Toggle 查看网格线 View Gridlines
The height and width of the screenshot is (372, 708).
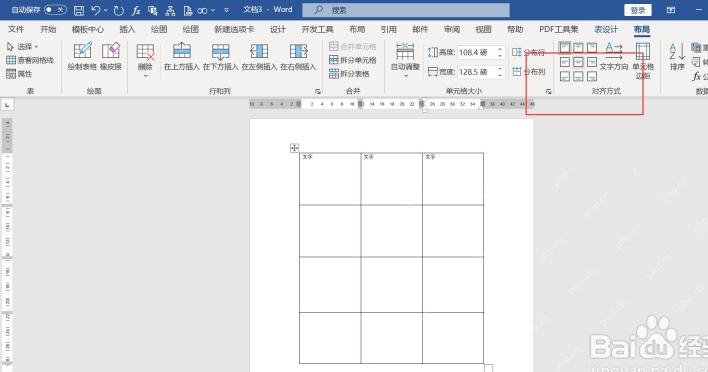[x=30, y=60]
